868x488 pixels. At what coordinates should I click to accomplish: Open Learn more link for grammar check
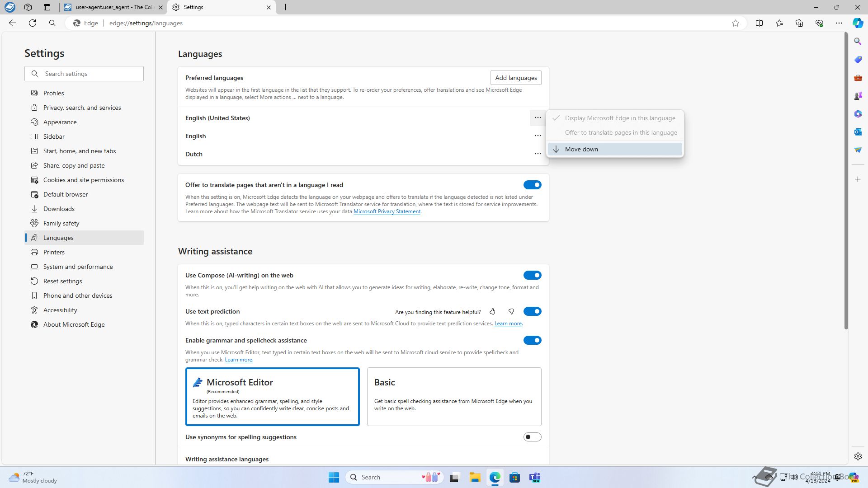coord(239,360)
